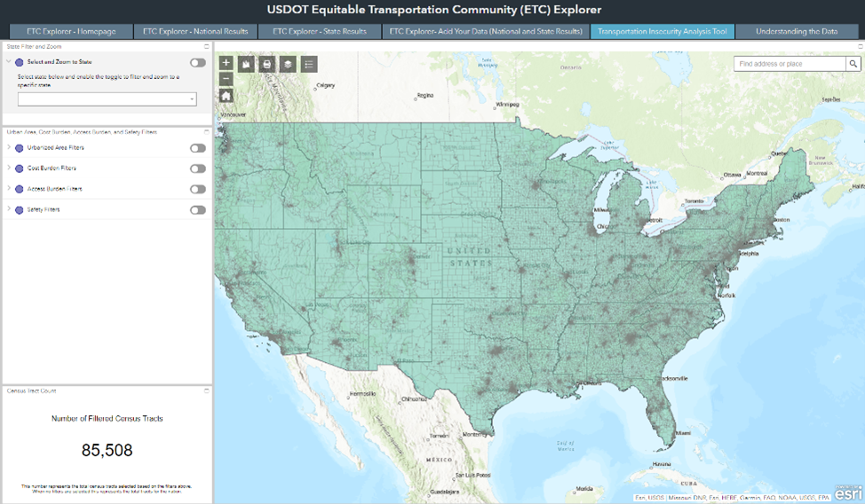
Task: Collapse the Select and Zoom to State section
Action: pos(9,62)
